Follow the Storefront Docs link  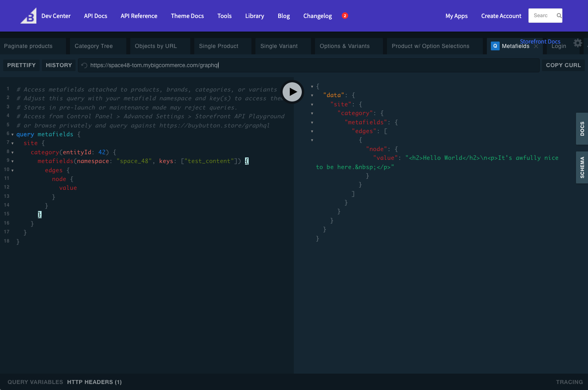point(540,42)
